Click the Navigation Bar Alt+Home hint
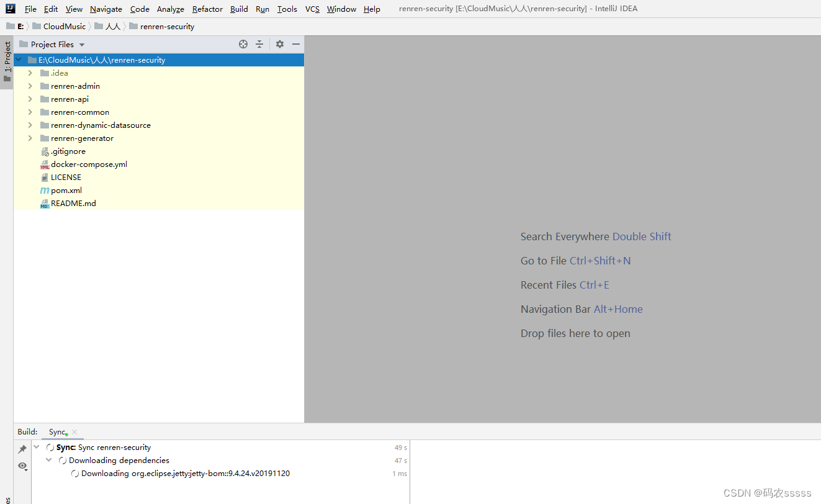This screenshot has height=504, width=821. click(x=581, y=309)
